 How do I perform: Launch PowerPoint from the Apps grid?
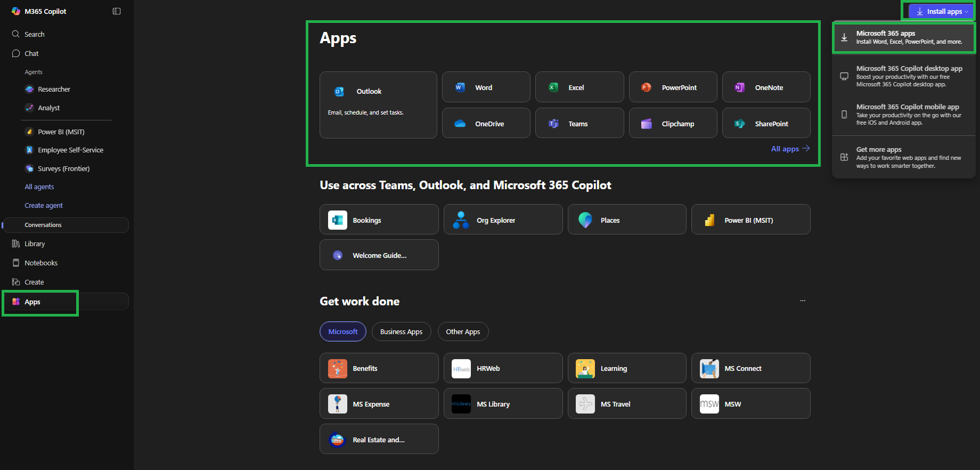click(x=673, y=87)
